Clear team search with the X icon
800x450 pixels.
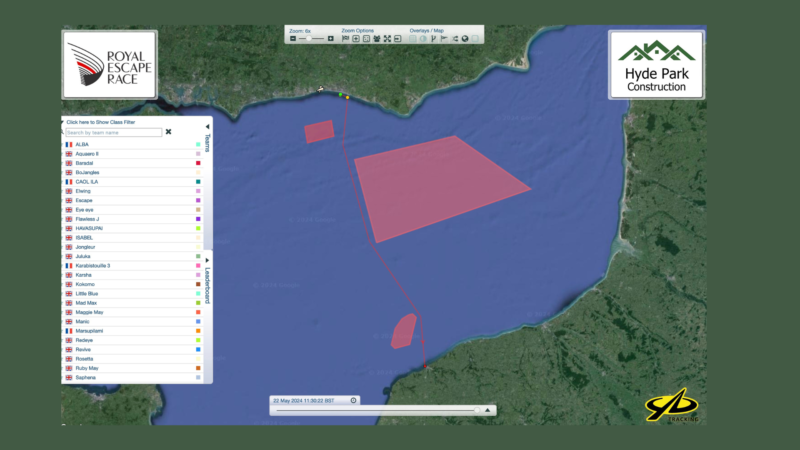coord(168,131)
